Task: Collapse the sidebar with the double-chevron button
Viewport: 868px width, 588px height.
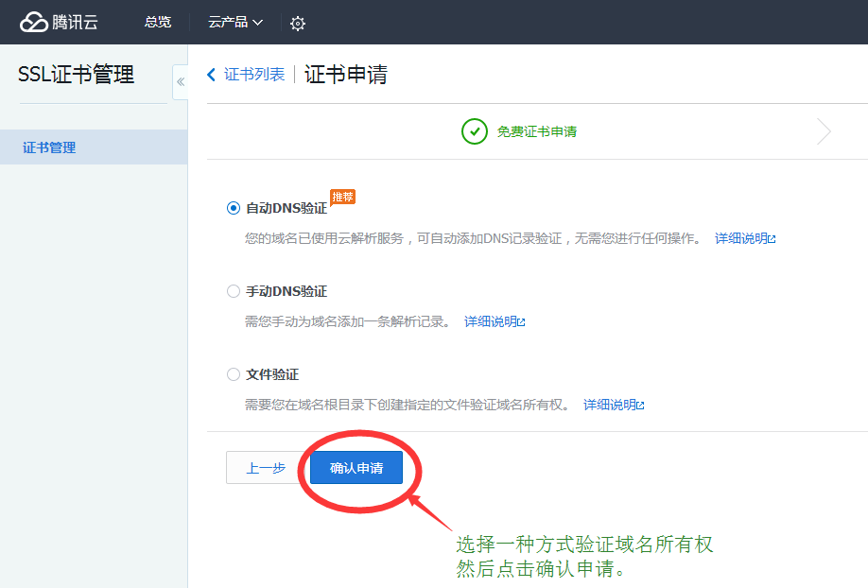Action: coord(181,82)
